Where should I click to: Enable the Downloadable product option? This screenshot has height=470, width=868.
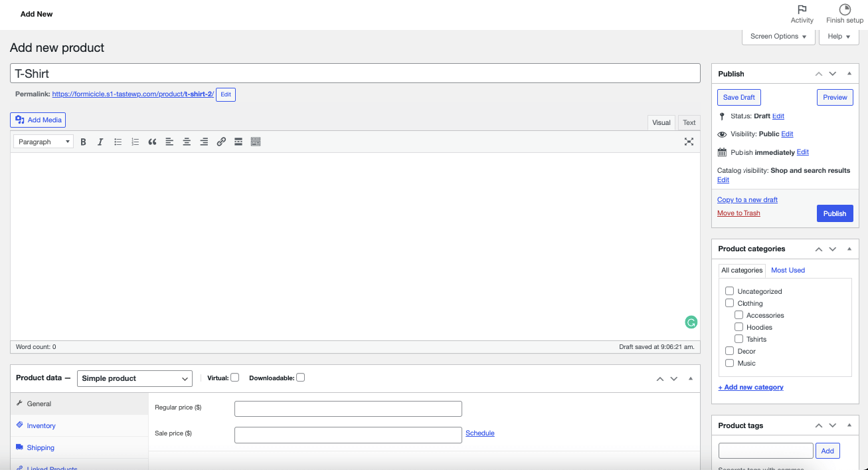[x=300, y=377]
